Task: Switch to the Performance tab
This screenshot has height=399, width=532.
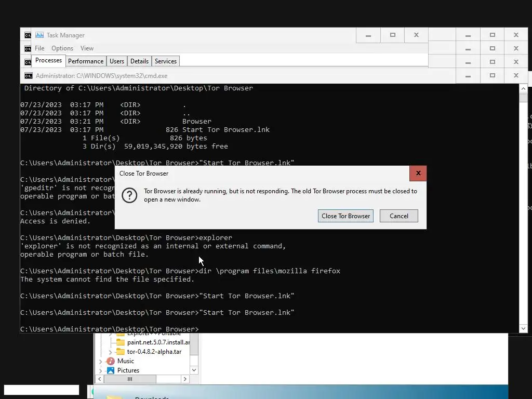Action: coord(86,61)
